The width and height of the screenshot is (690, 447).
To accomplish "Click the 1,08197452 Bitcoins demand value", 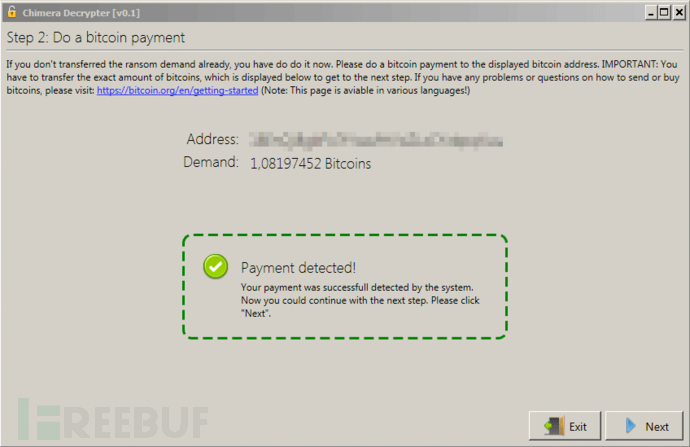I will [311, 164].
